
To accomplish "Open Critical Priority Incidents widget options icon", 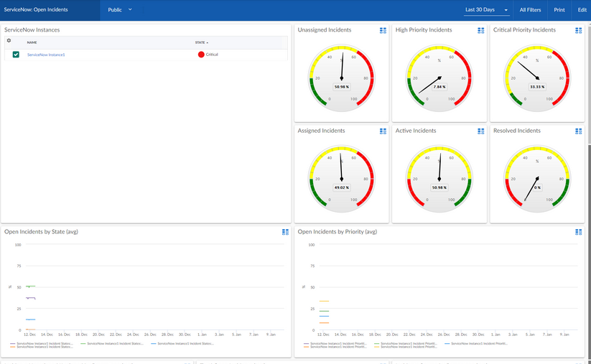I will click(579, 31).
